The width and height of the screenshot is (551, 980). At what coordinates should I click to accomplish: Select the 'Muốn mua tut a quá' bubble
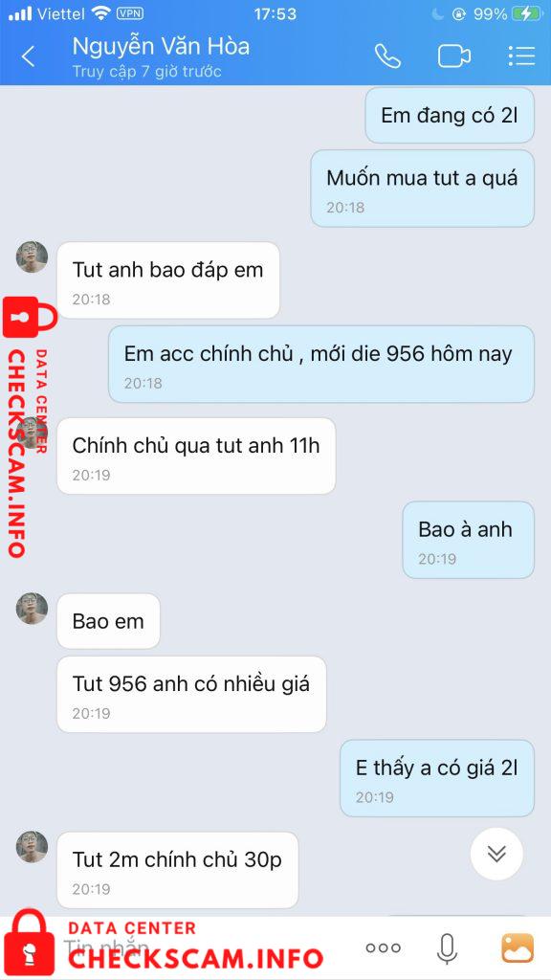coord(422,189)
